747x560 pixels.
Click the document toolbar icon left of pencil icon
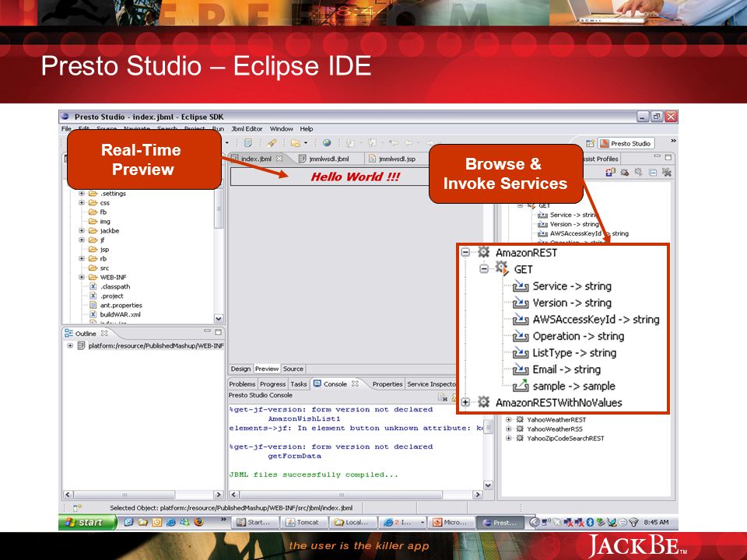[247, 143]
